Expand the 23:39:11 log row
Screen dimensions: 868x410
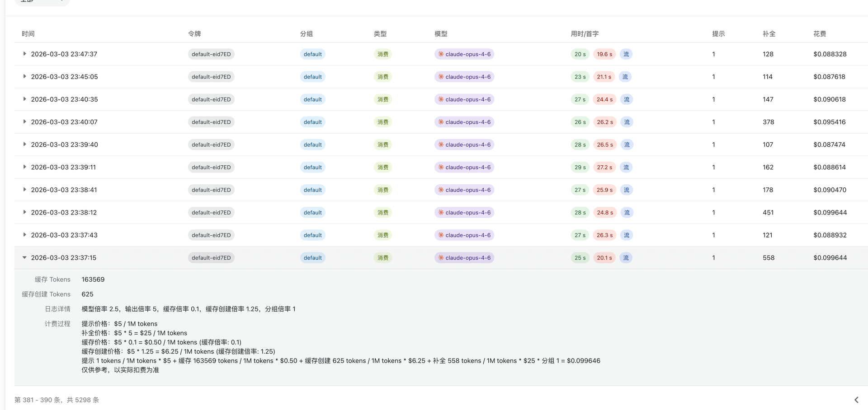(24, 167)
